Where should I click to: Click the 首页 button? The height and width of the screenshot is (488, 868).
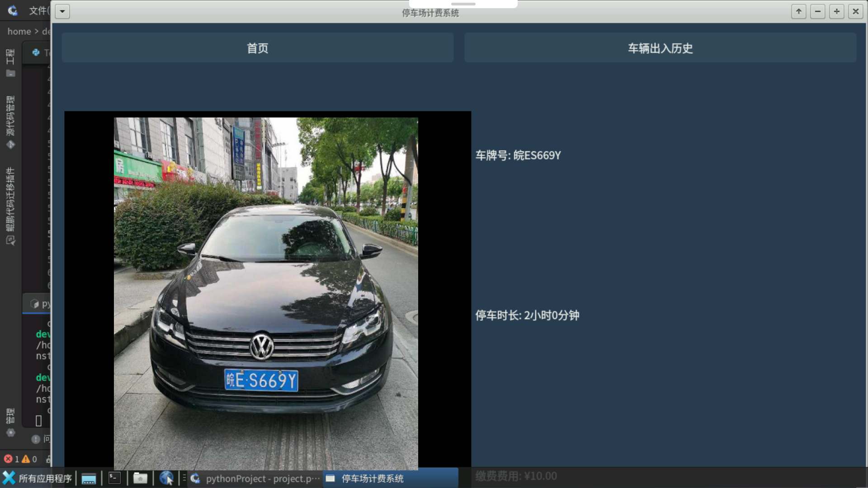coord(257,47)
